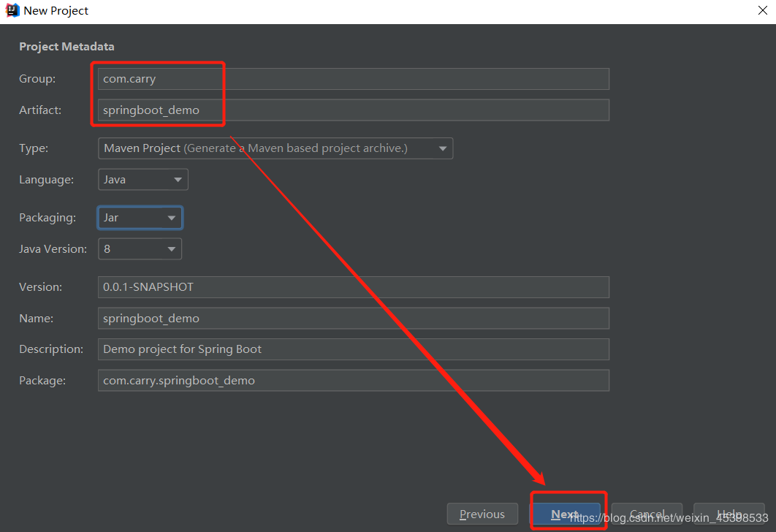776x532 pixels.
Task: Edit the Name field springboot_demo
Action: tap(354, 318)
